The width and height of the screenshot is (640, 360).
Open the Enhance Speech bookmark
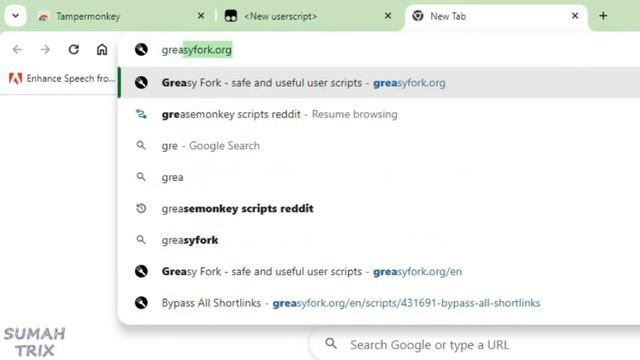(62, 78)
